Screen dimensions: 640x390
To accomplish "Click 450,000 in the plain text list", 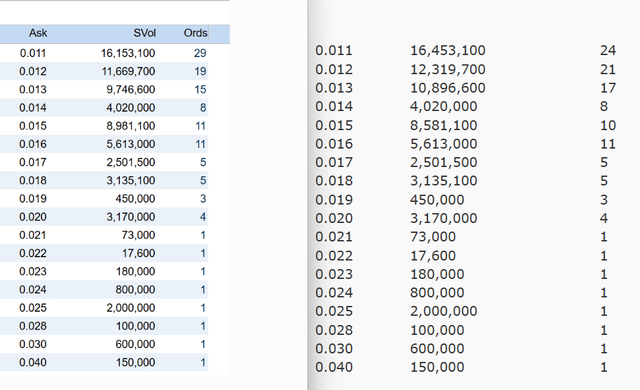I will (x=437, y=199).
